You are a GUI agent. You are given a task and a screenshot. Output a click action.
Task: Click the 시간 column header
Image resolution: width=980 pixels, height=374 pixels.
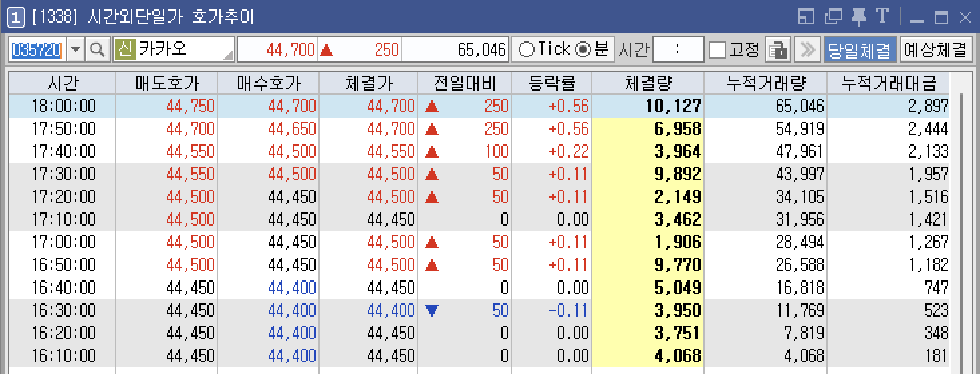(62, 83)
